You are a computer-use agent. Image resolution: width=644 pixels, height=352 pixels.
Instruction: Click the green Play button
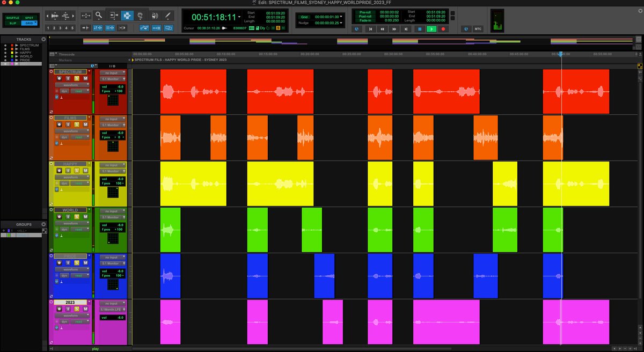(x=431, y=29)
